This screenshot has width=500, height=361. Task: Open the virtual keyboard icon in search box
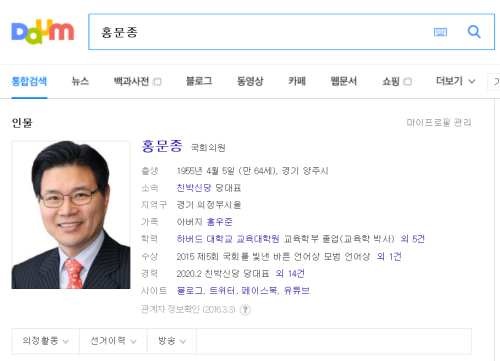(440, 32)
